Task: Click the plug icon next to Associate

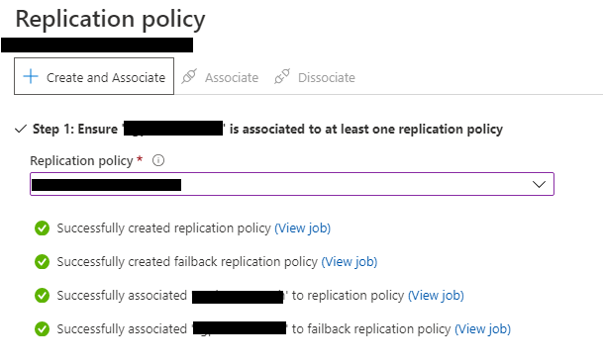Action: click(x=189, y=76)
